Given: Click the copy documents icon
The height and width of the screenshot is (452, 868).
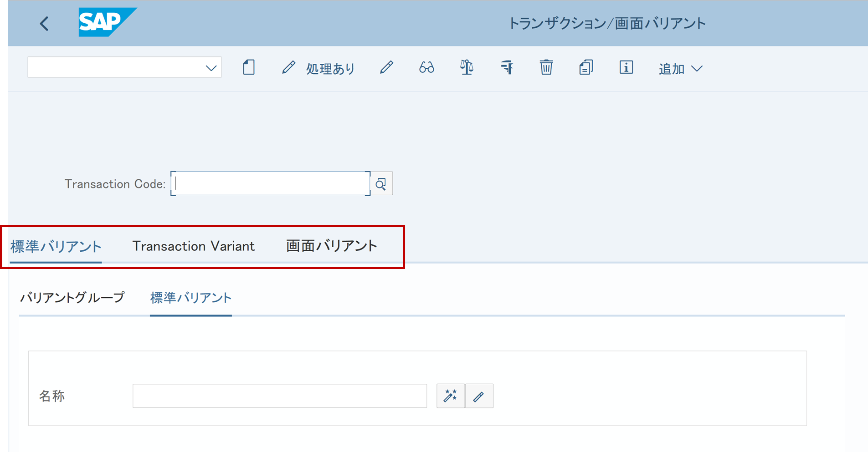Looking at the screenshot, I should (x=586, y=68).
